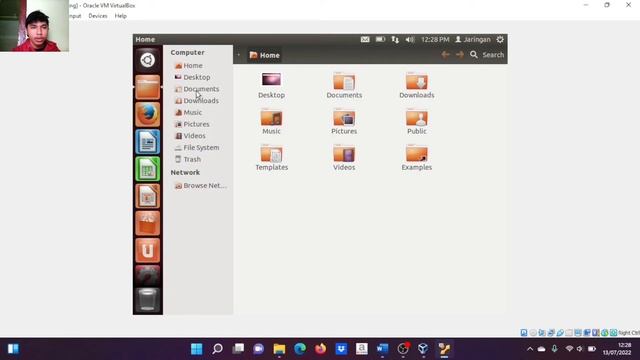This screenshot has width=640, height=360.
Task: Open the sound volume indicator in Ubuntu panel
Action: coord(410,39)
